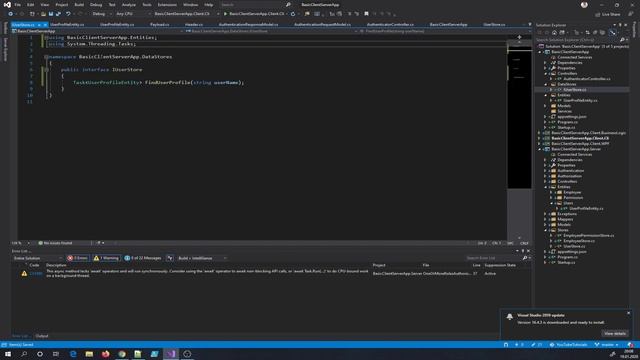Click the Visual Studio logo icon

[x=7, y=5]
